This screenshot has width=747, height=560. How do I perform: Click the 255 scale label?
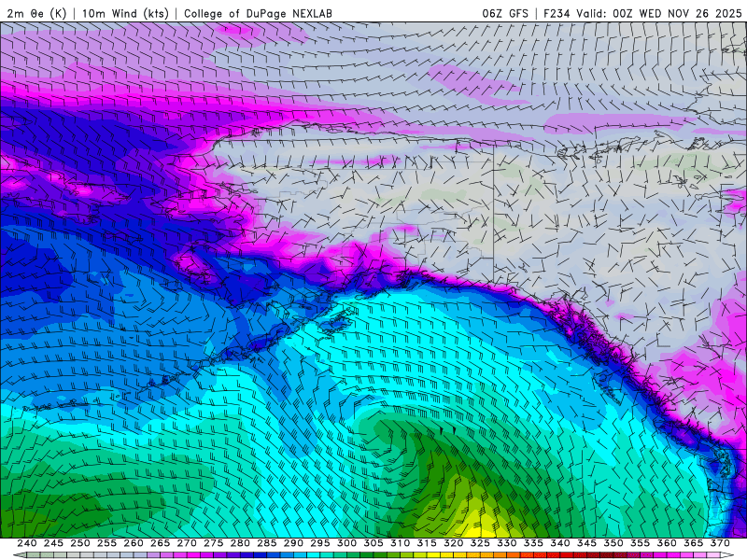click(106, 543)
